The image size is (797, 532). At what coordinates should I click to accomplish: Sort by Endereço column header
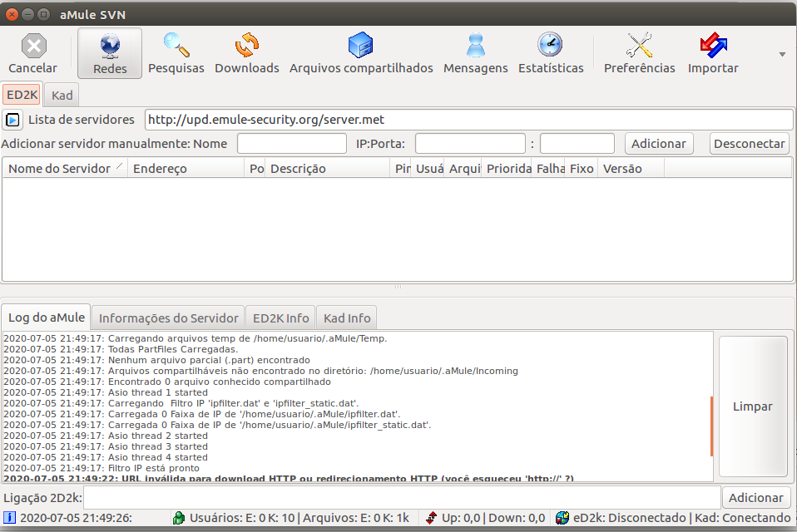(186, 168)
